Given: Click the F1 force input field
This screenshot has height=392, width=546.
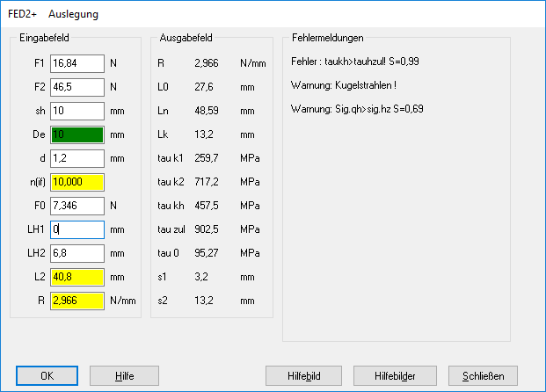Looking at the screenshot, I should click(x=77, y=63).
